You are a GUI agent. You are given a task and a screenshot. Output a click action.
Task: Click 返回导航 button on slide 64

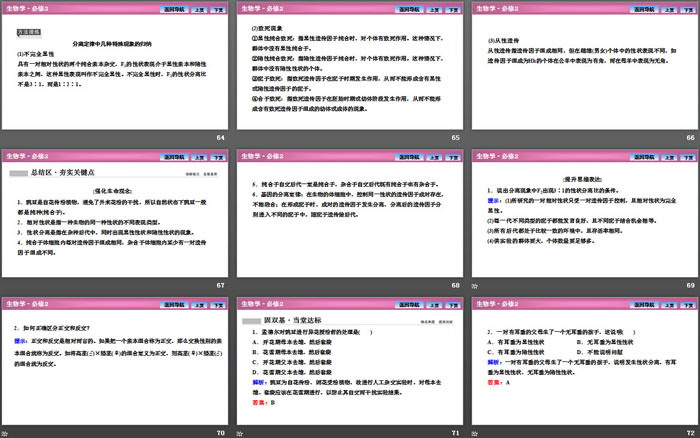tap(172, 8)
